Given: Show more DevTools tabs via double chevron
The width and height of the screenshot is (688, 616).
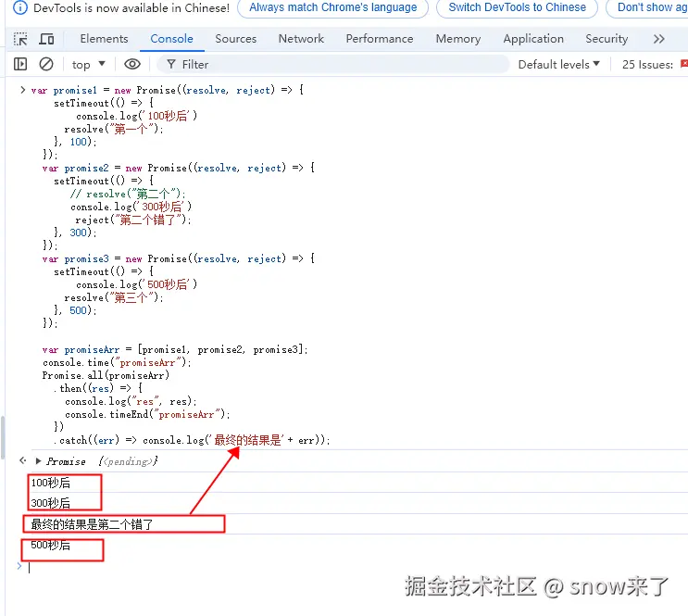Looking at the screenshot, I should pos(658,39).
